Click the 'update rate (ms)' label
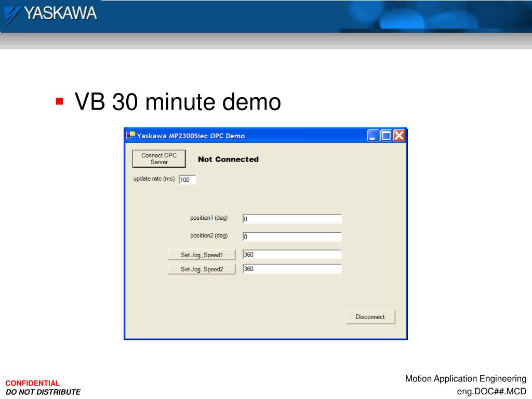 tap(154, 179)
